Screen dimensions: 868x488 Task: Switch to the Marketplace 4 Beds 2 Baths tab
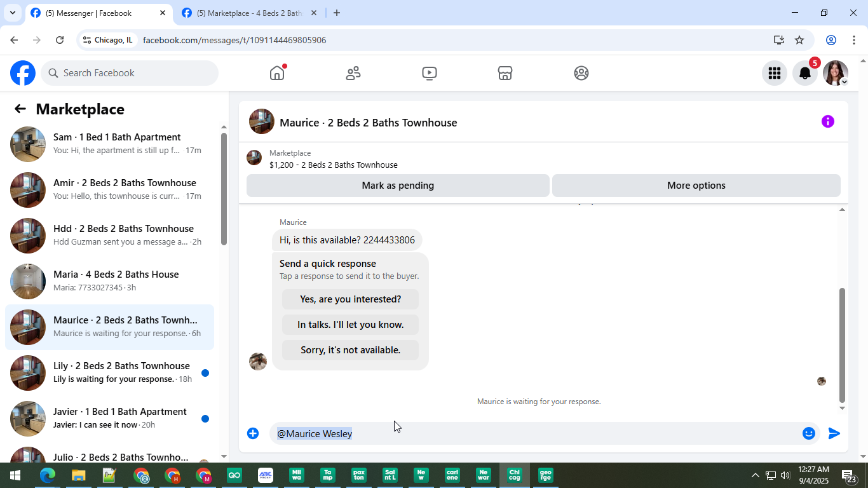pyautogui.click(x=248, y=13)
